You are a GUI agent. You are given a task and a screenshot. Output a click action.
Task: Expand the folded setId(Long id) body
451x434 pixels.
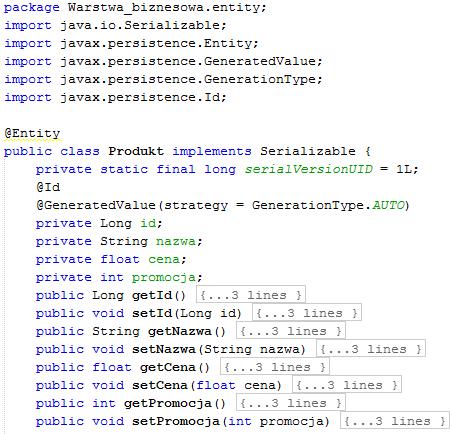point(307,313)
